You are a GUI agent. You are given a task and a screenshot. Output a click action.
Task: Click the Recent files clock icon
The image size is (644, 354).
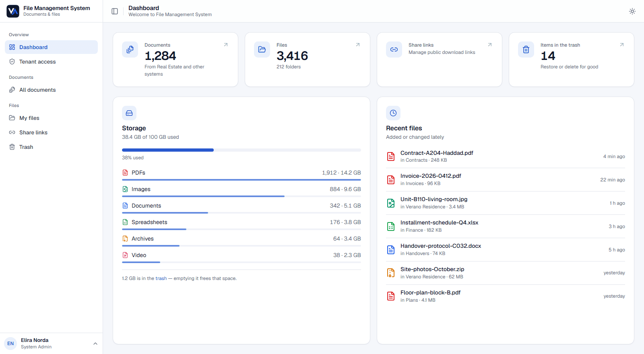(393, 113)
